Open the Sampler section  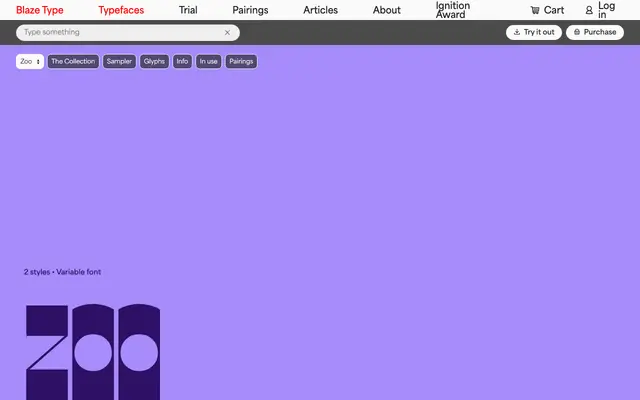[x=119, y=62]
